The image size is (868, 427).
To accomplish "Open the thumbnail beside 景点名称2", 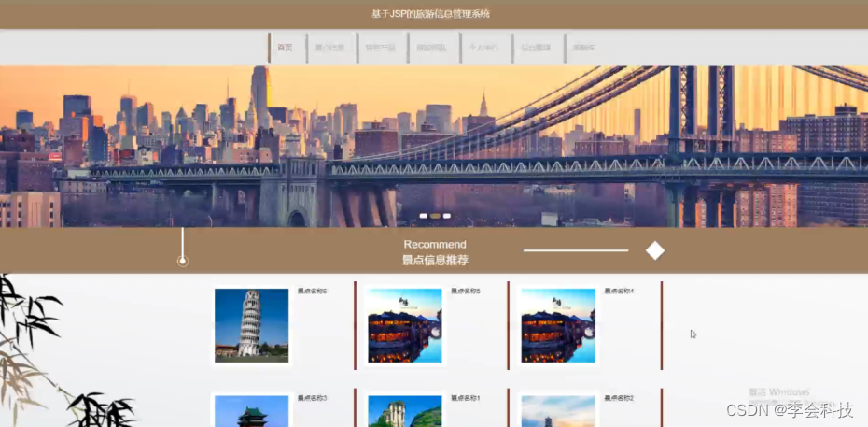I will 558,411.
